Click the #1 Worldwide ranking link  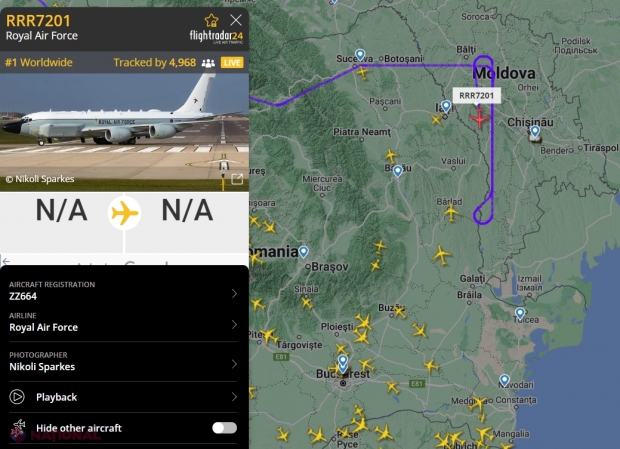point(39,62)
